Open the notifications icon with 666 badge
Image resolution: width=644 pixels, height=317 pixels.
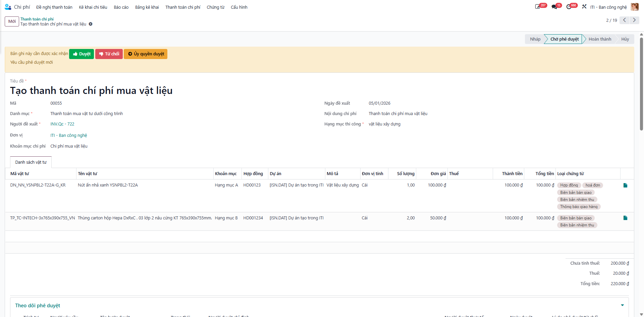point(569,7)
